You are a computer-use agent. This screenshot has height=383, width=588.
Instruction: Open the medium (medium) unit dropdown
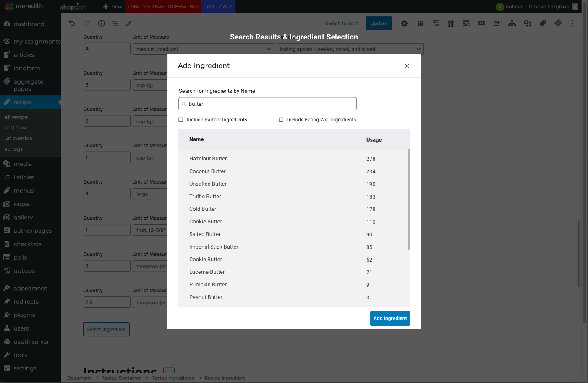click(x=204, y=49)
